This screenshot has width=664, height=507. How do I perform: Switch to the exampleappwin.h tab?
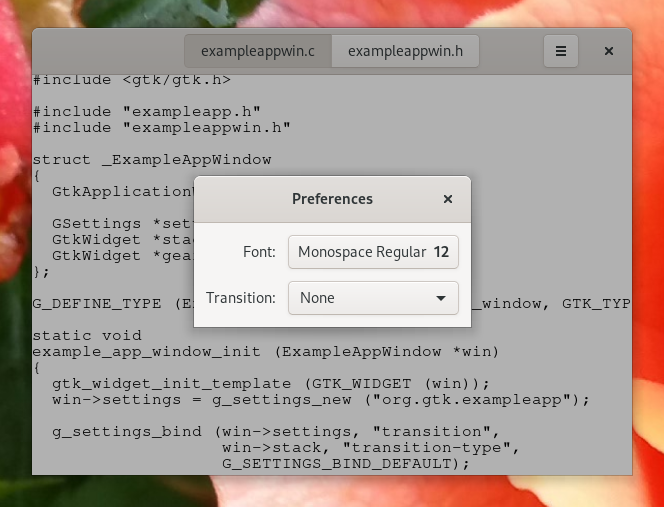tap(405, 51)
